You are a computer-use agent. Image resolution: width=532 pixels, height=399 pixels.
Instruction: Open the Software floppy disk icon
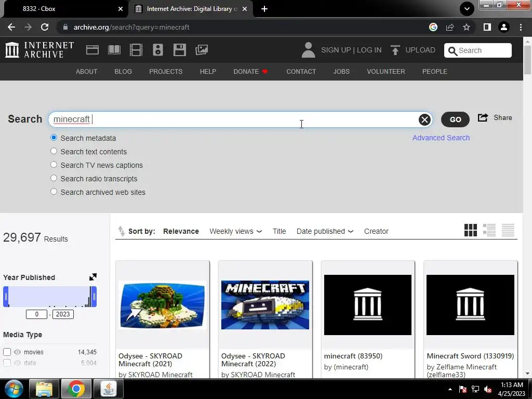179,50
